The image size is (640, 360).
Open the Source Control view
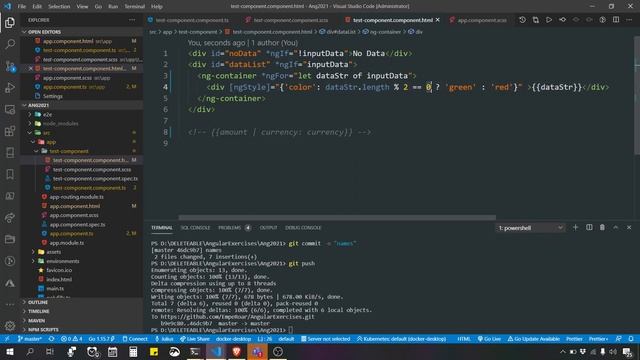coord(10,66)
